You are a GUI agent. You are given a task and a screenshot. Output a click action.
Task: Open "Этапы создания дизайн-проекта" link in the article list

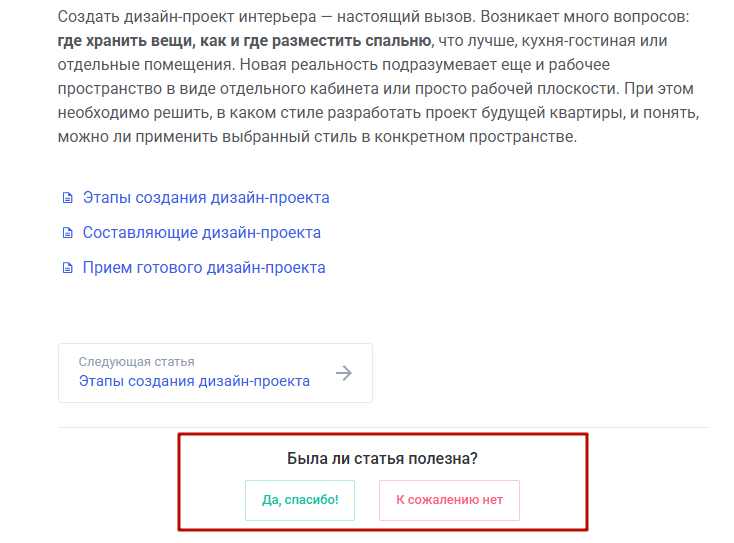point(206,198)
